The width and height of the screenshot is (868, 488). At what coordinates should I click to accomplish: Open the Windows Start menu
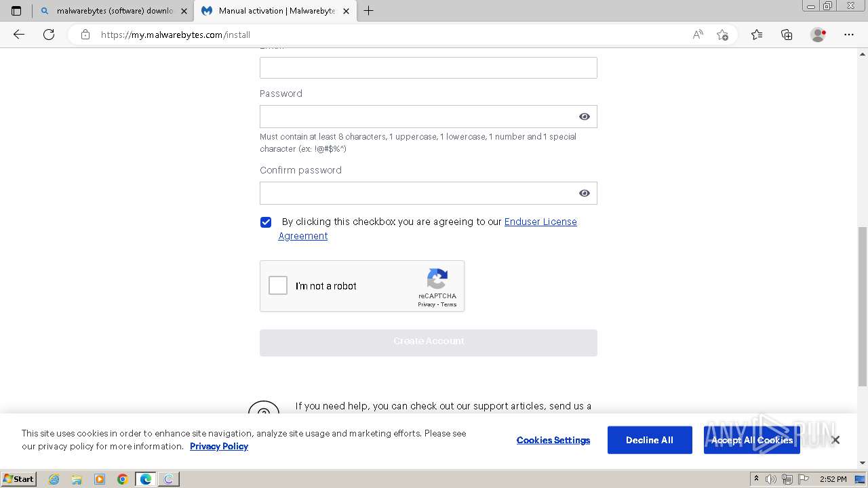18,479
